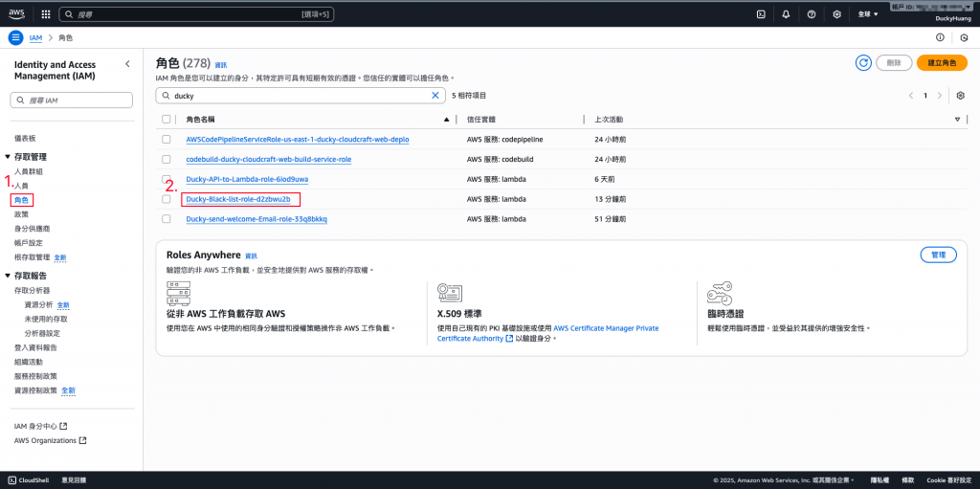Toggle the hamburger navigation menu
Screen dimensions: 980x489
15,37
